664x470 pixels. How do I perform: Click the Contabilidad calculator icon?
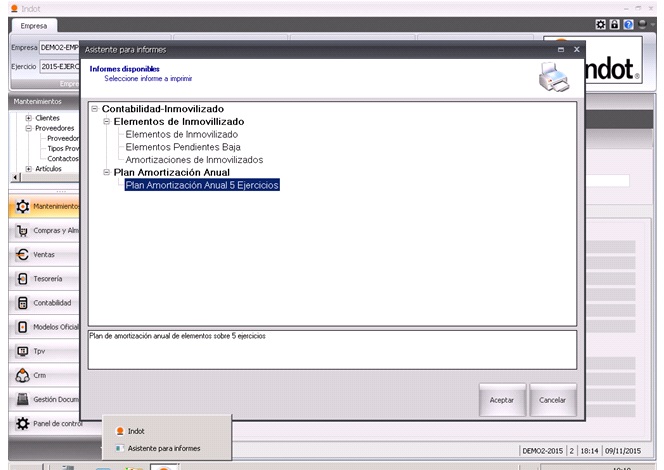click(x=22, y=302)
